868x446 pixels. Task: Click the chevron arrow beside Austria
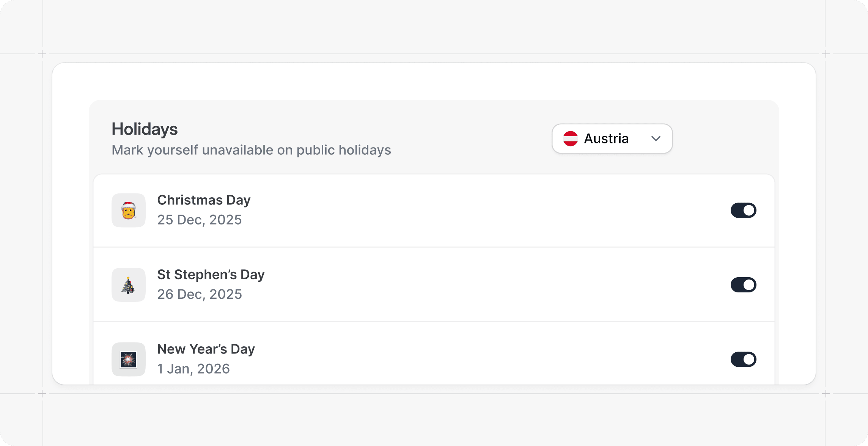(656, 138)
